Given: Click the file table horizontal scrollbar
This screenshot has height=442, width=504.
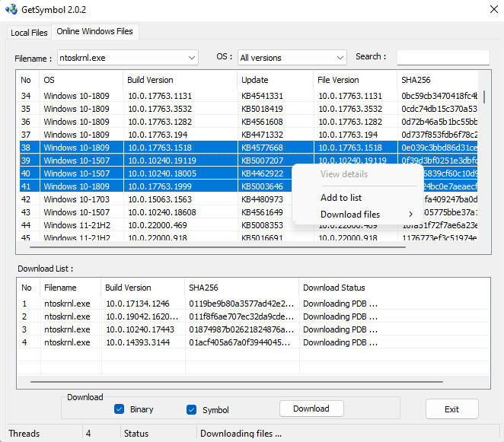Looking at the screenshot, I should (218, 247).
